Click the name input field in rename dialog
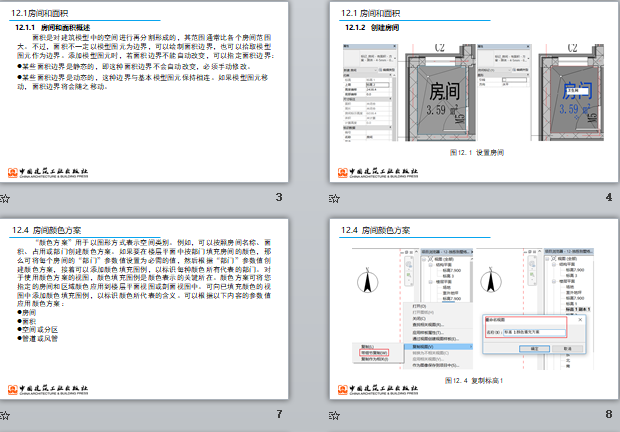This screenshot has height=432, width=620. (532, 330)
